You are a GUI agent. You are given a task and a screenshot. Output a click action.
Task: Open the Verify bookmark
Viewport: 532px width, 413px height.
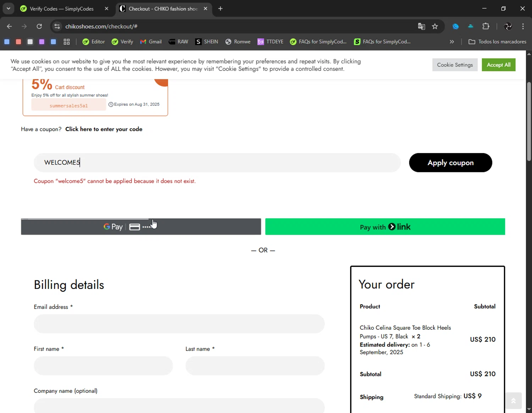(122, 42)
